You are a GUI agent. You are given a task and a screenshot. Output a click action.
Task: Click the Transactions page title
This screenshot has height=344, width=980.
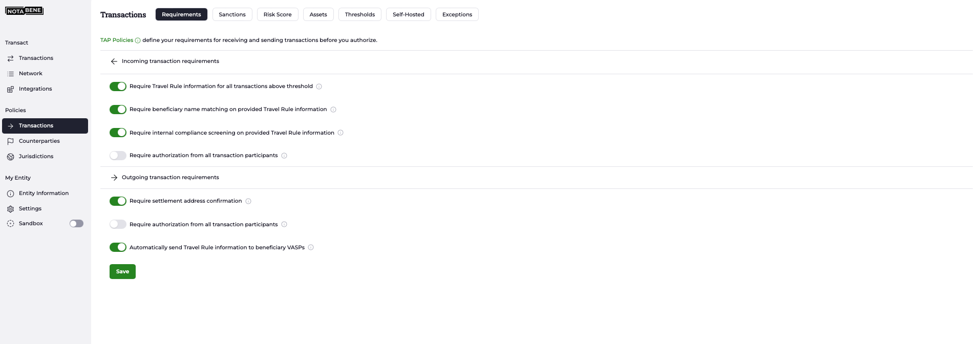[x=123, y=14]
